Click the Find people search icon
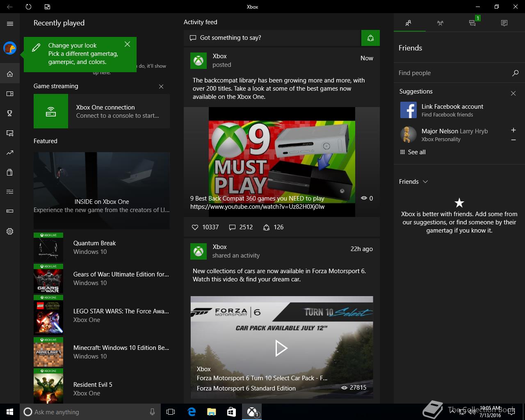The height and width of the screenshot is (420, 525). (x=515, y=73)
